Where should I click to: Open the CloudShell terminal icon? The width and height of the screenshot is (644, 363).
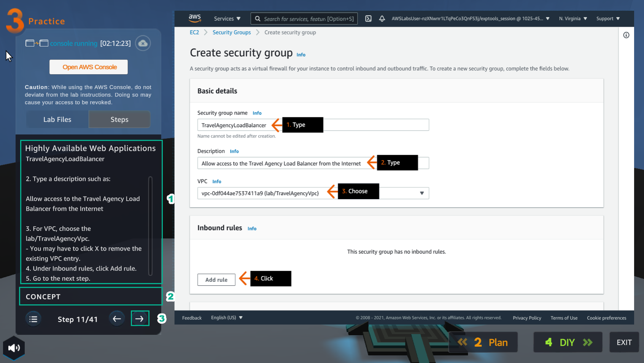click(368, 18)
